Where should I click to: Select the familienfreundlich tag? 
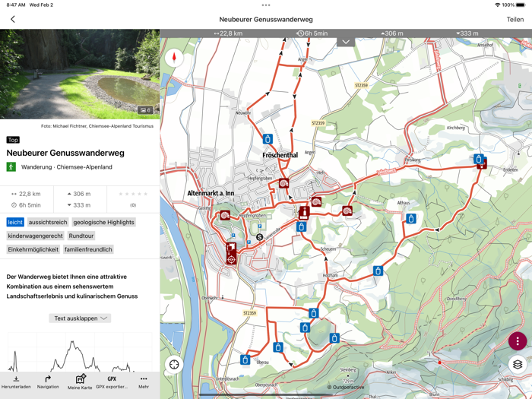88,249
